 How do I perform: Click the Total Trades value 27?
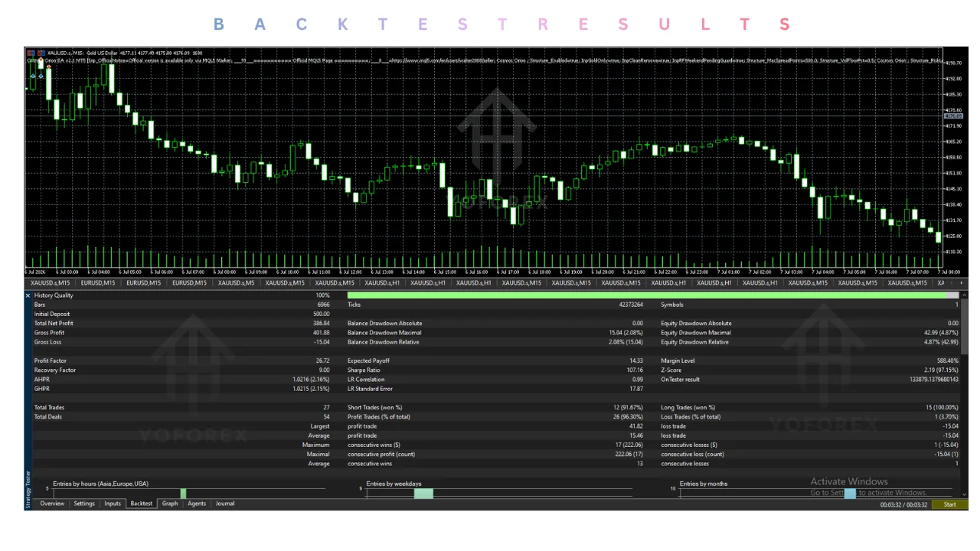point(326,408)
